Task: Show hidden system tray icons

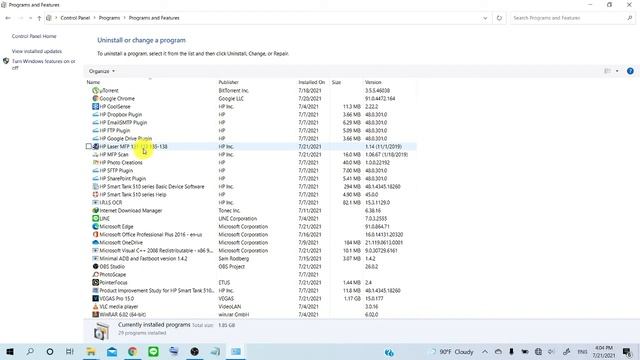Action: 485,351
